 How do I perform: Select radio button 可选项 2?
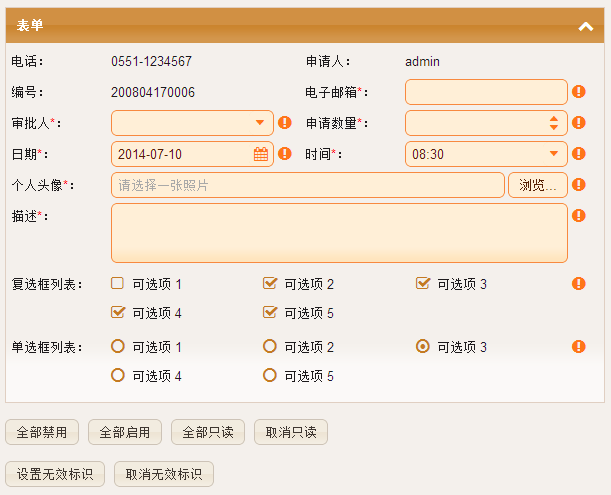(x=270, y=346)
